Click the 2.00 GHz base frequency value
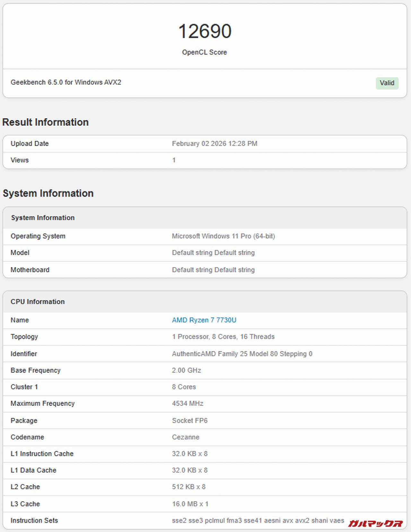 tap(186, 370)
